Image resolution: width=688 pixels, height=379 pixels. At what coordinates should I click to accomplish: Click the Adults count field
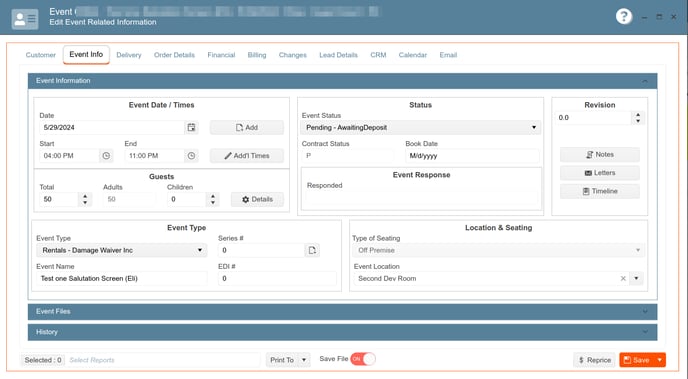[129, 199]
